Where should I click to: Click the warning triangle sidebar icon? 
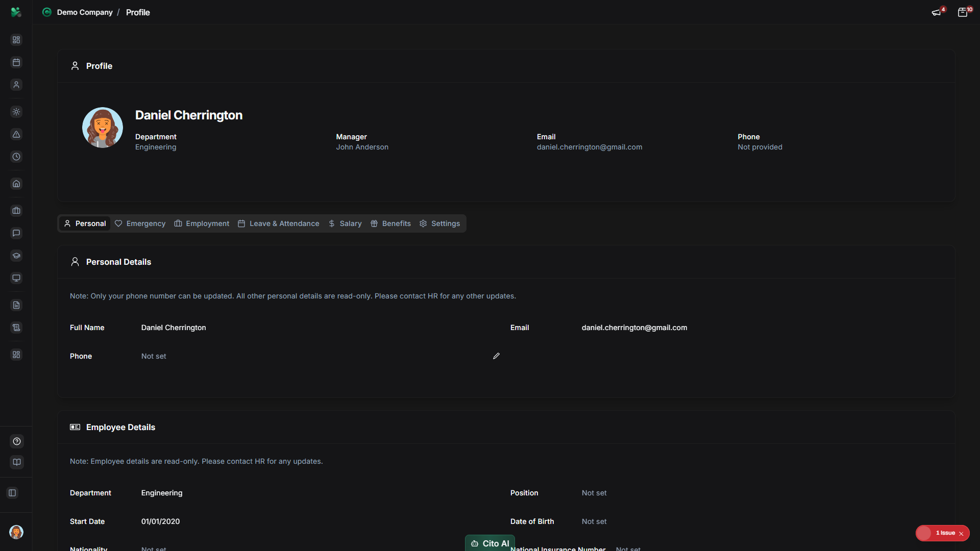(x=16, y=135)
